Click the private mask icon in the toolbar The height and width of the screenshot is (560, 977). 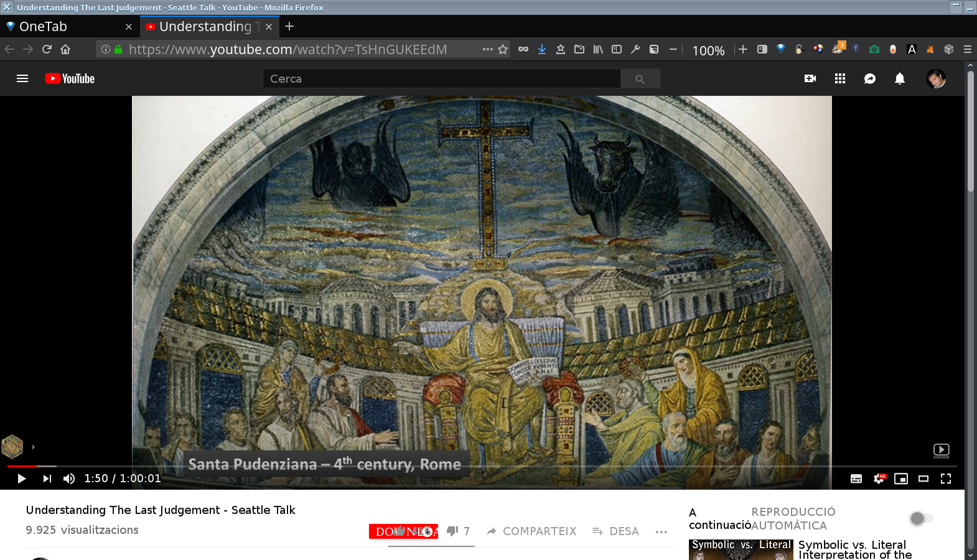(523, 49)
